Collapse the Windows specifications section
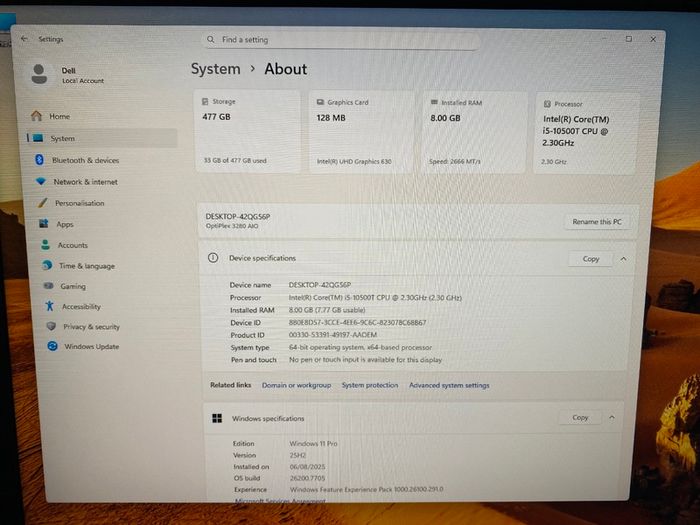This screenshot has height=525, width=700. (x=612, y=417)
